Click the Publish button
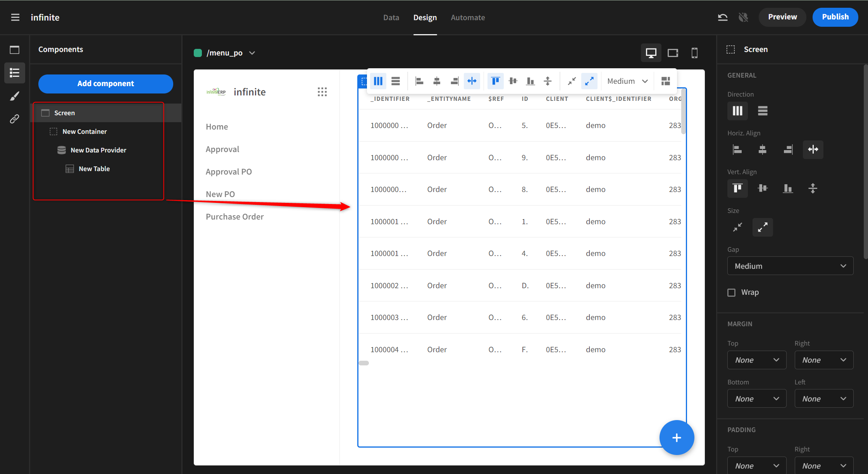 (835, 17)
